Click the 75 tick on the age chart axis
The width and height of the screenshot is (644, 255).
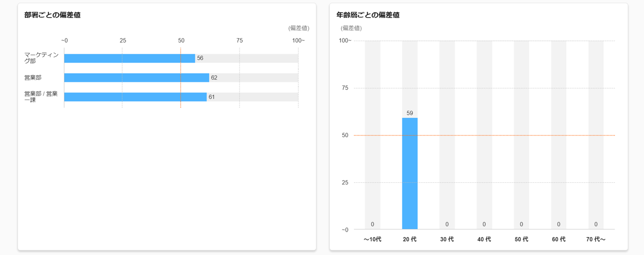point(345,88)
